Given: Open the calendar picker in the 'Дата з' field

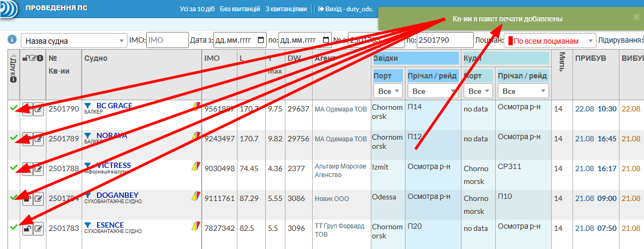Looking at the screenshot, I should [x=260, y=41].
